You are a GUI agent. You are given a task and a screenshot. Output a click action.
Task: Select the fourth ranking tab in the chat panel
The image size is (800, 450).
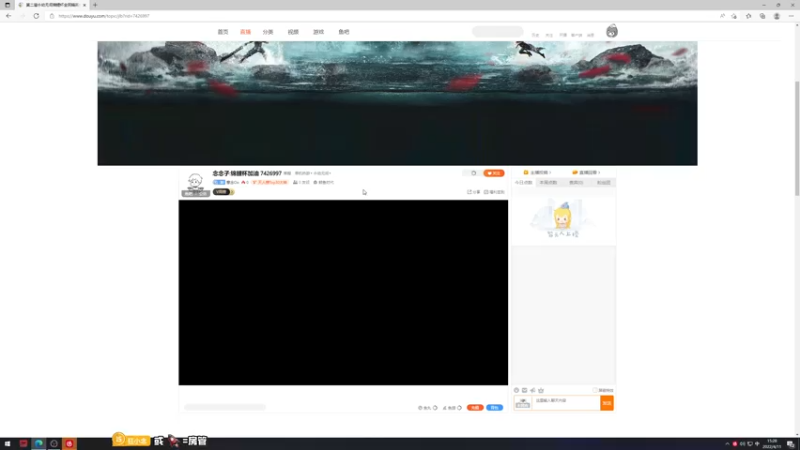(604, 182)
